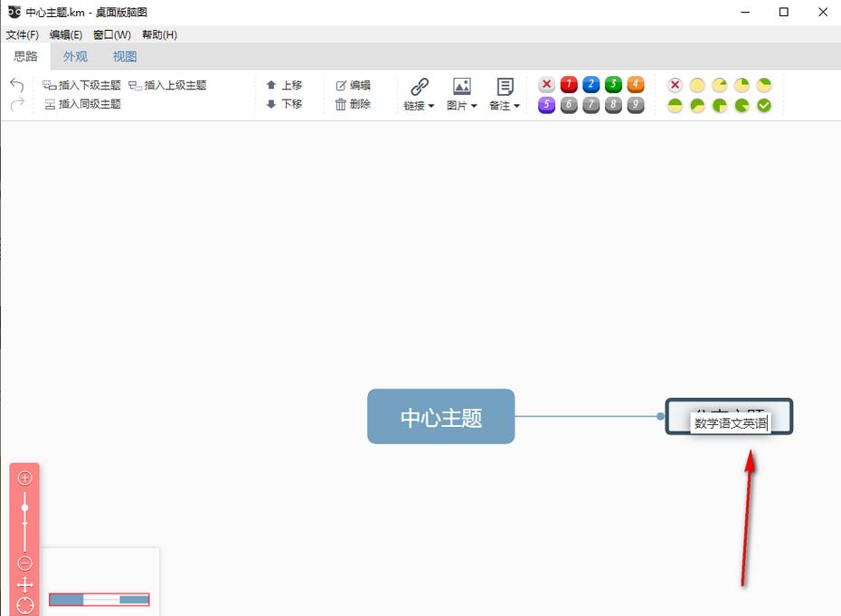
Task: Click 插入下级主题 button
Action: 81,85
